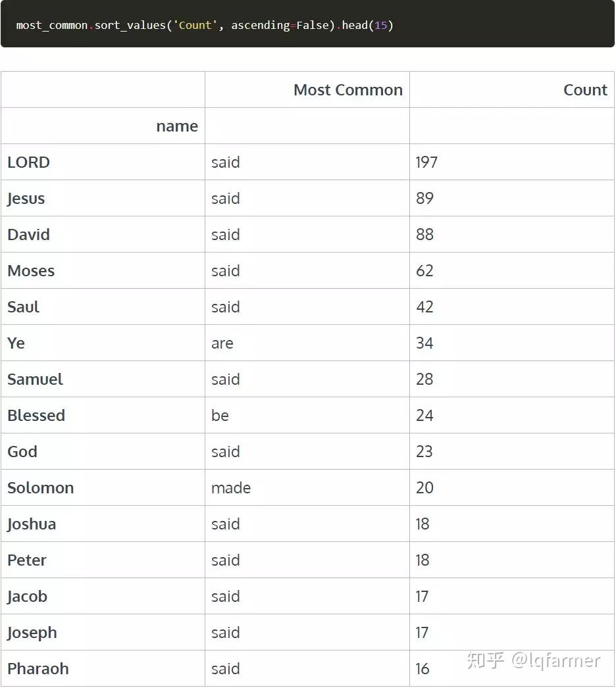Click the 'Count' column header
The image size is (616, 688).
coord(585,90)
